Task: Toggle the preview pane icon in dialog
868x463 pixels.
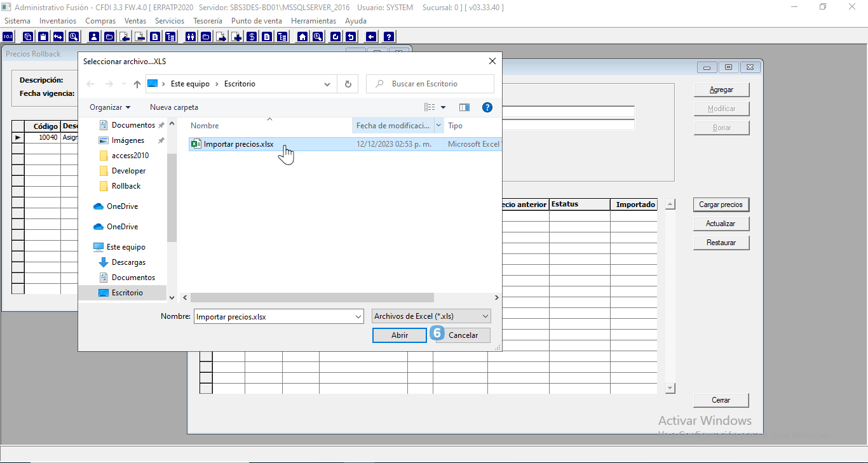Action: click(464, 107)
